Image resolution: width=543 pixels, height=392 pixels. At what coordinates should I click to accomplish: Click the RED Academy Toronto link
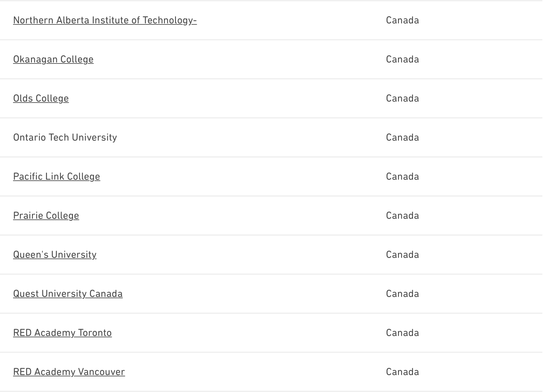tap(62, 333)
